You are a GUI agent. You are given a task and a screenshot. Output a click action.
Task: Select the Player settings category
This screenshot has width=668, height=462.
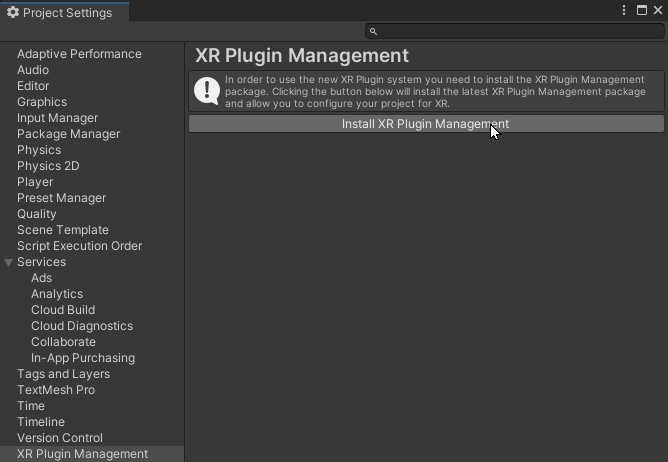pos(35,182)
